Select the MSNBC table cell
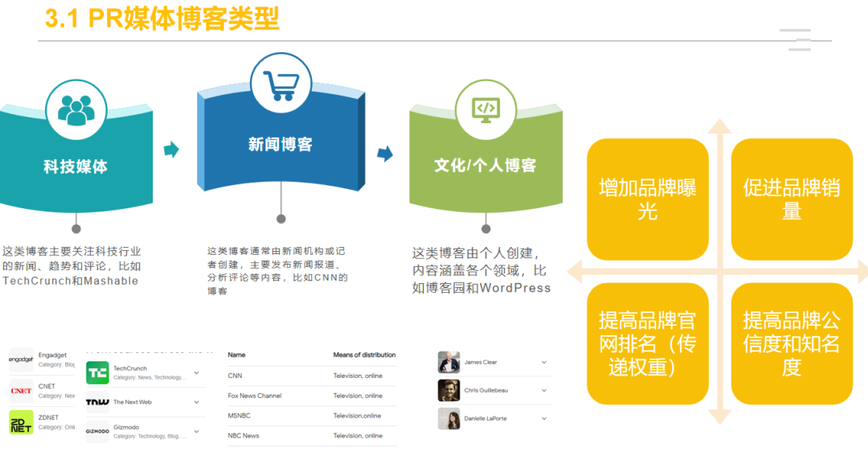Viewport: 868px width, 456px height. (240, 416)
